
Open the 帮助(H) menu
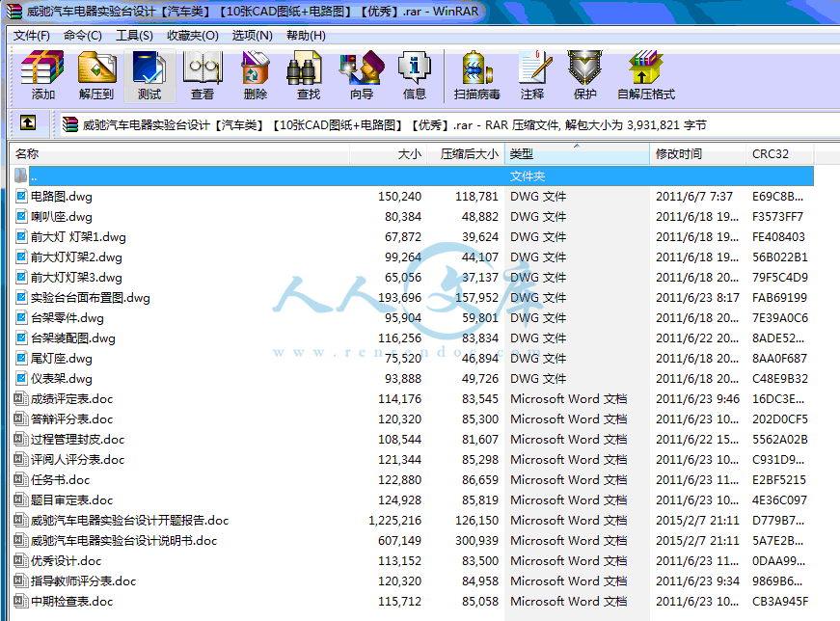tap(306, 36)
